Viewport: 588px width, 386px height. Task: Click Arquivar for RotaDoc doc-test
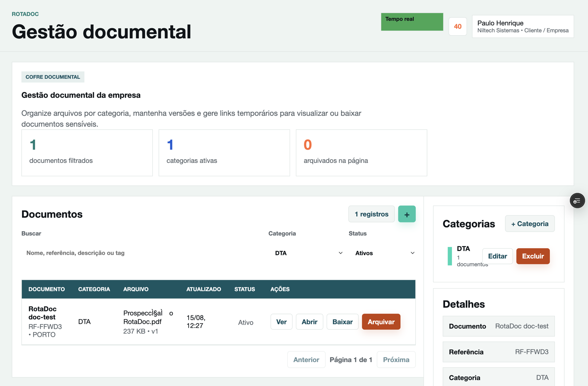pyautogui.click(x=381, y=322)
